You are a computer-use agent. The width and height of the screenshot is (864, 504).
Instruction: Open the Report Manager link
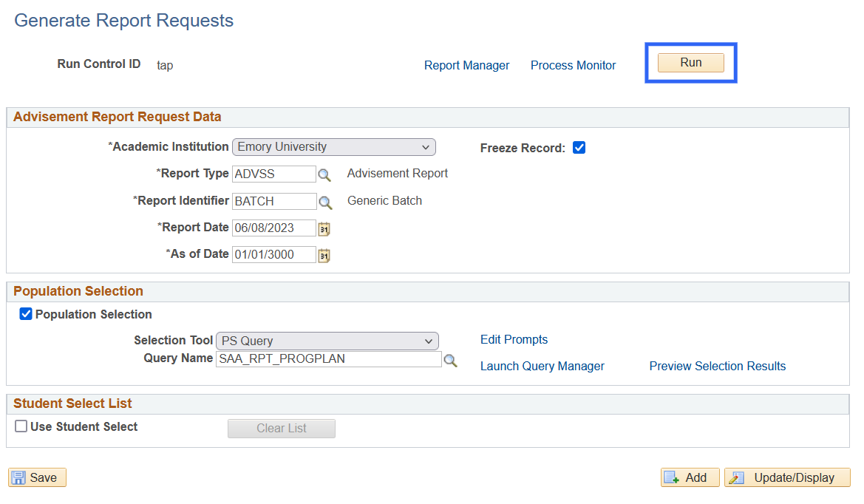pos(466,66)
